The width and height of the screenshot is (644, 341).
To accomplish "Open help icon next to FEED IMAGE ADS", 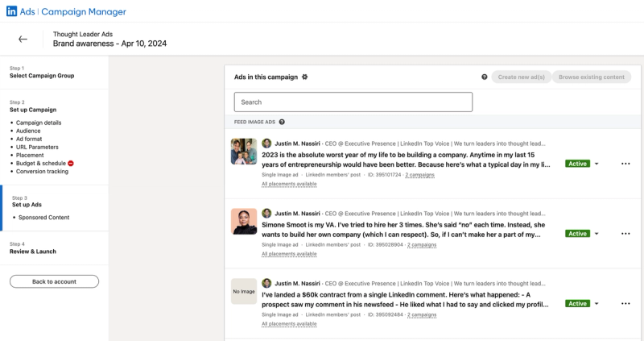I will (282, 122).
